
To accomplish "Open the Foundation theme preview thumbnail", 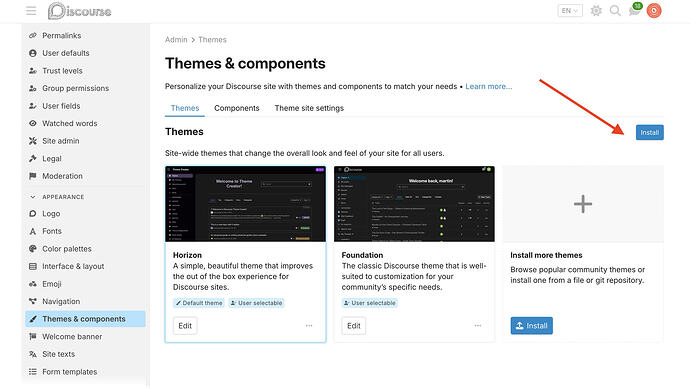I will (414, 204).
